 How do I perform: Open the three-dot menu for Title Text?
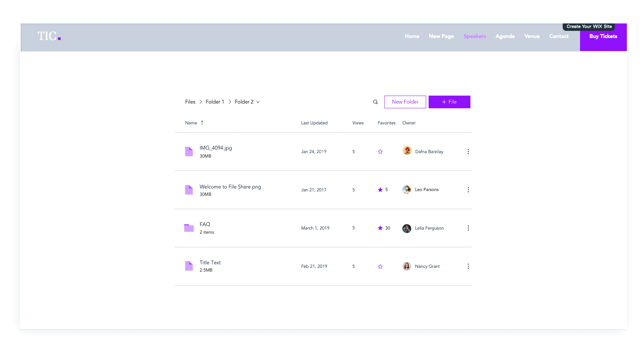(468, 266)
